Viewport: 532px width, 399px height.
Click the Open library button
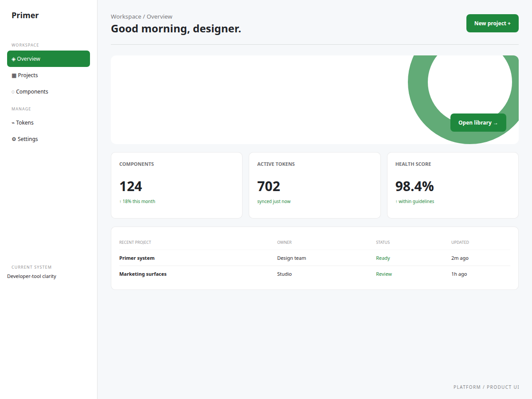pyautogui.click(x=478, y=123)
